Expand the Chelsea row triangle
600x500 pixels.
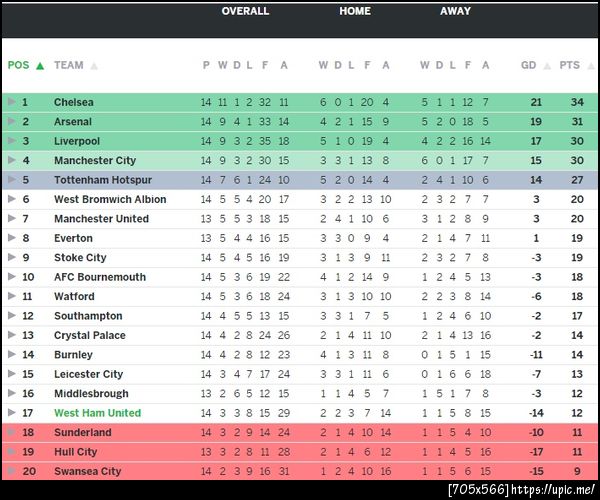pos(11,102)
